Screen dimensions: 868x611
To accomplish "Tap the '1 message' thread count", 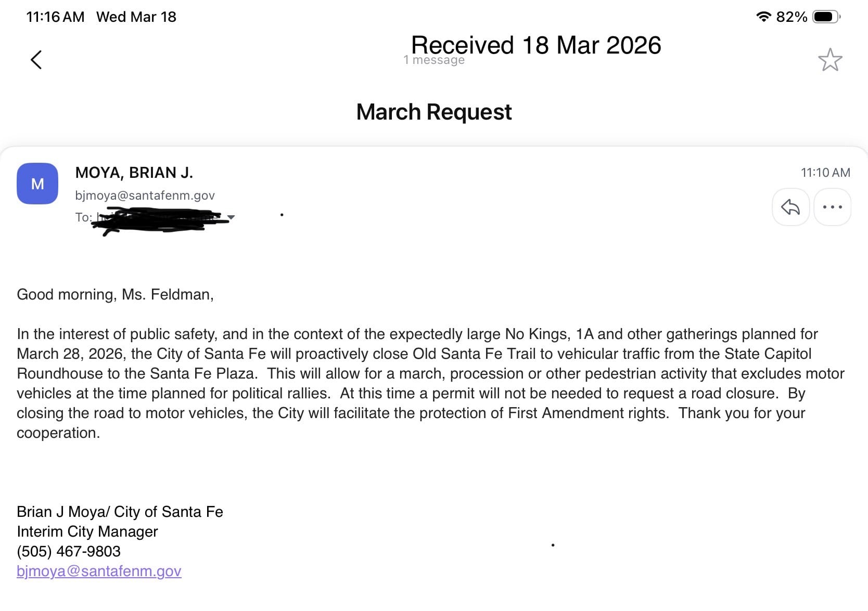I will click(x=434, y=60).
